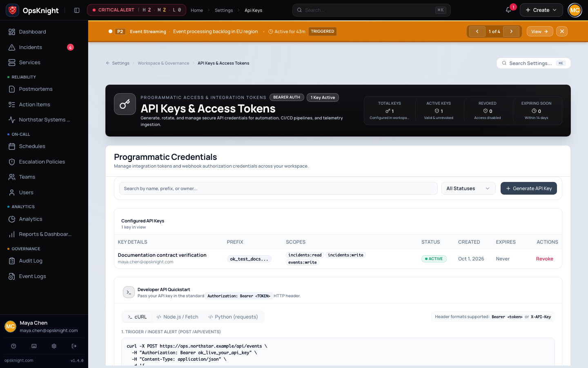588x368 pixels.
Task: Click the ok_test_docs... prefix chip
Action: click(249, 259)
